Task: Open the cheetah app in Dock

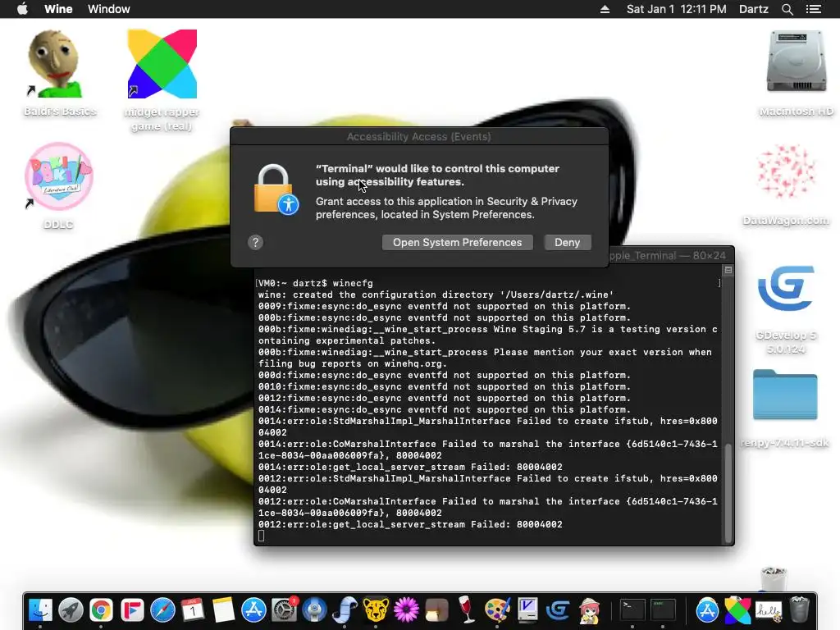Action: pyautogui.click(x=376, y=609)
